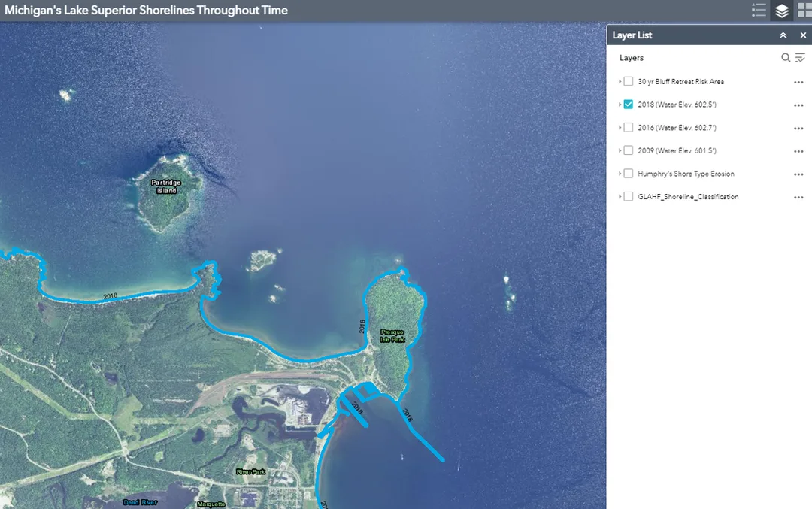Enable the 2016 (Water Elev. 602.7') layer
The width and height of the screenshot is (812, 509).
tap(628, 127)
